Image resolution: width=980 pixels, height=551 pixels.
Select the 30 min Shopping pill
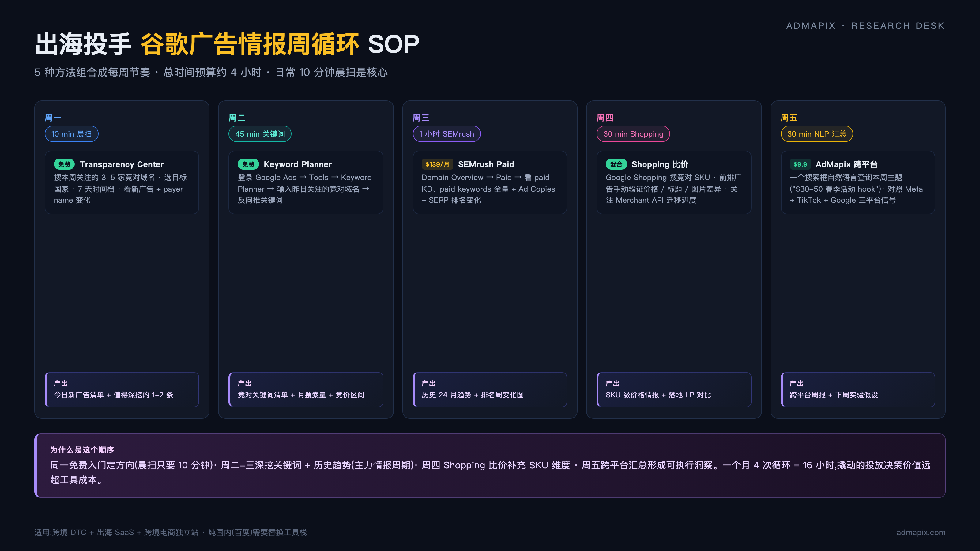click(x=633, y=134)
